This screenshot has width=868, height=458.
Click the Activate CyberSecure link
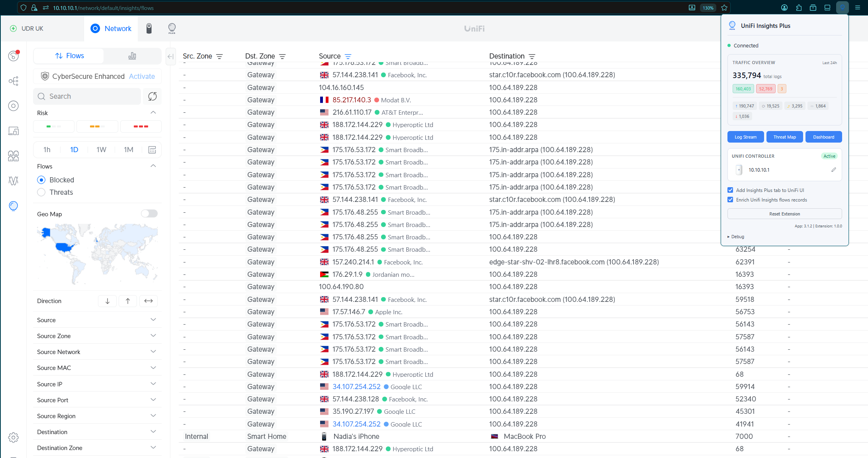pos(142,76)
